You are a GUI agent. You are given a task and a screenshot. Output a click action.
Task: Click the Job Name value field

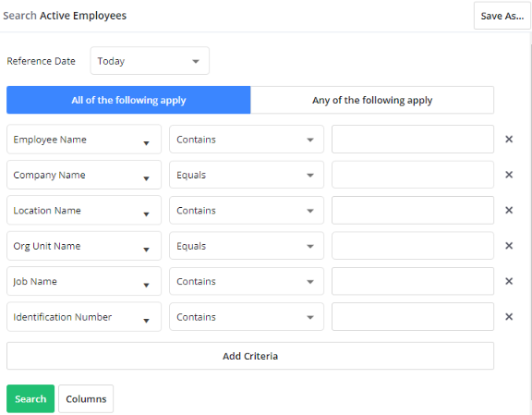[x=413, y=281]
